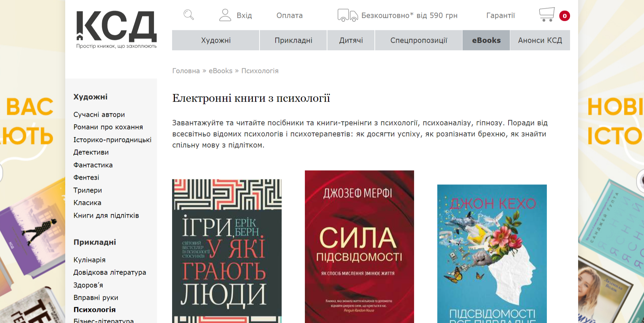Click the delivery truck icon

point(348,15)
